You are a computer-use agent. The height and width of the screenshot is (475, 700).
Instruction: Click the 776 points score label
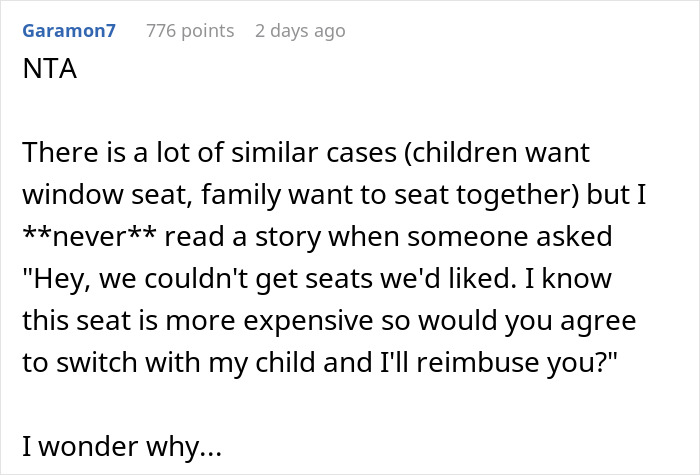190,31
